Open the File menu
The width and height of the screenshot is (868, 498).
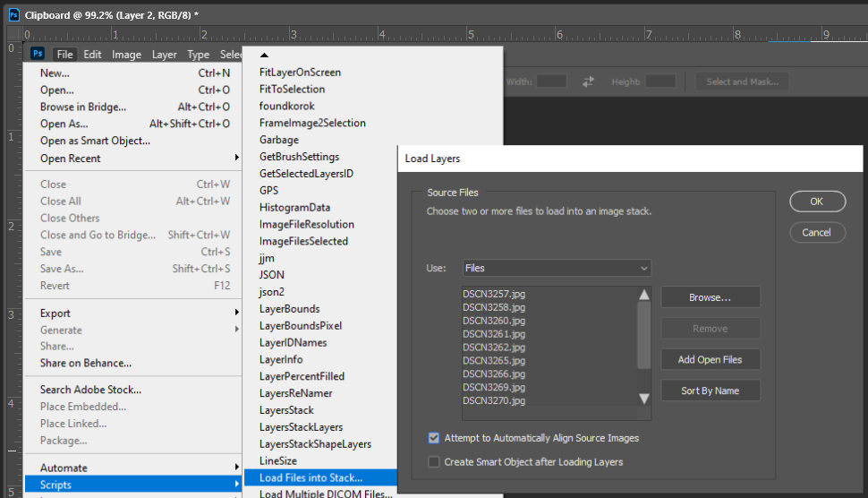coord(64,55)
